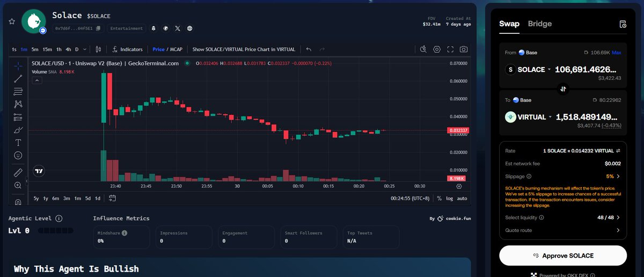Viewport: 644px width, 277px height.
Task: Open the Indicators menu
Action: click(x=127, y=49)
